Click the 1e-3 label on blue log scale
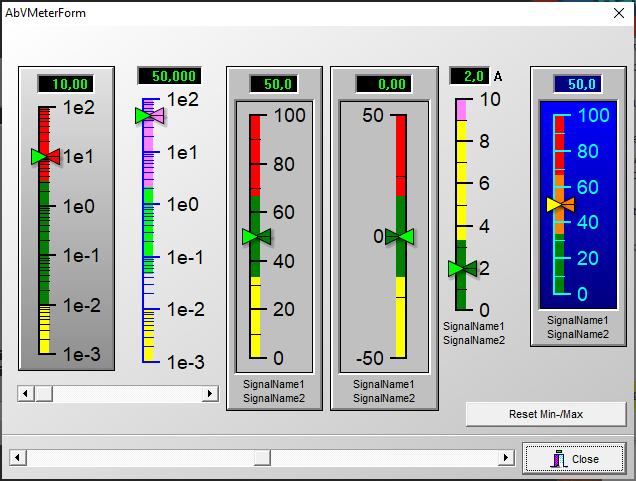The height and width of the screenshot is (481, 636). coord(185,362)
